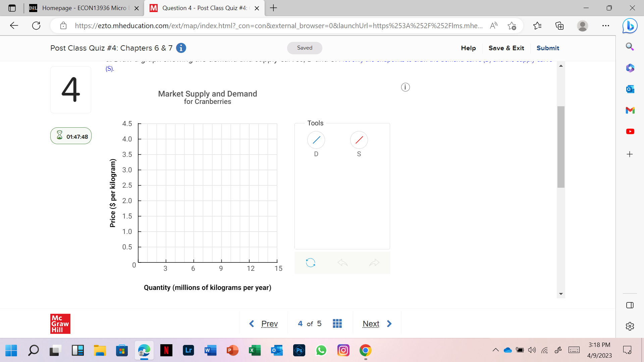Viewport: 644px width, 362px height.
Task: Click the reset graph icon below Tools
Action: (311, 263)
